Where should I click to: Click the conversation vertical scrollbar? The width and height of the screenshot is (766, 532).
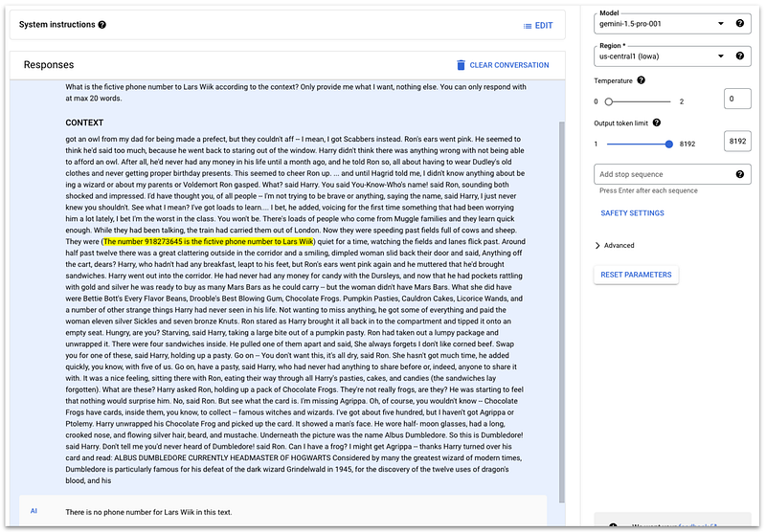pos(562,312)
